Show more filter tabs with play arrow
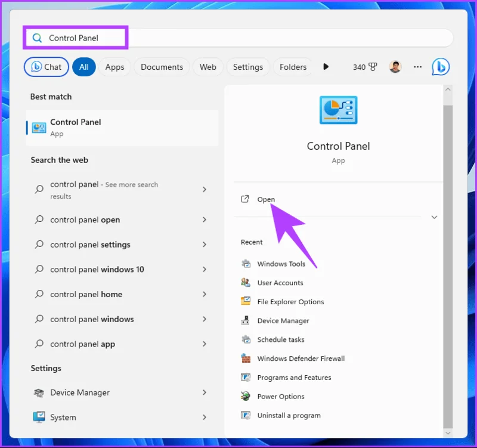The image size is (477, 448). pyautogui.click(x=326, y=67)
